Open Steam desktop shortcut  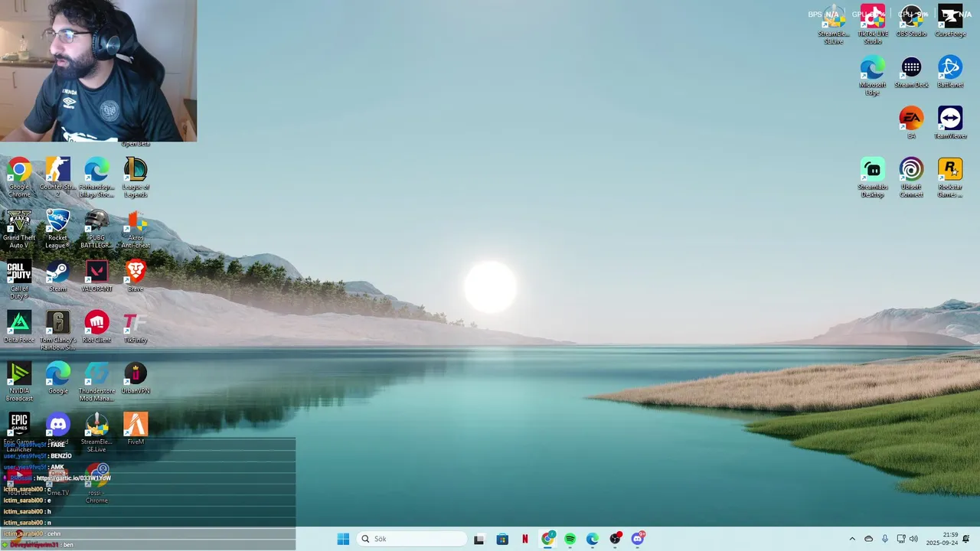tap(57, 276)
